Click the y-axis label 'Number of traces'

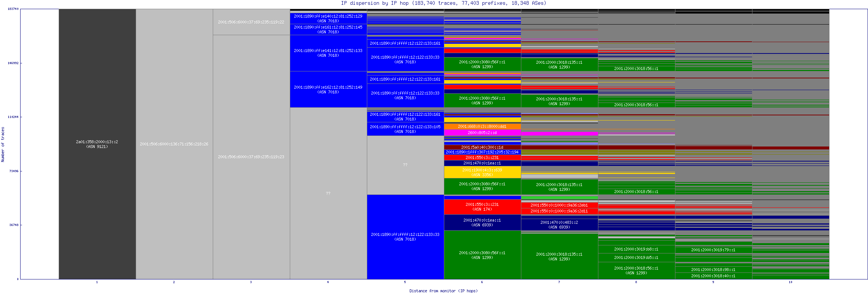(3, 144)
